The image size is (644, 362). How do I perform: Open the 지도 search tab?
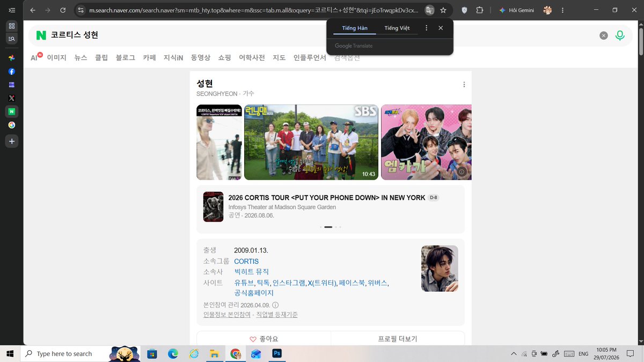[x=279, y=57]
